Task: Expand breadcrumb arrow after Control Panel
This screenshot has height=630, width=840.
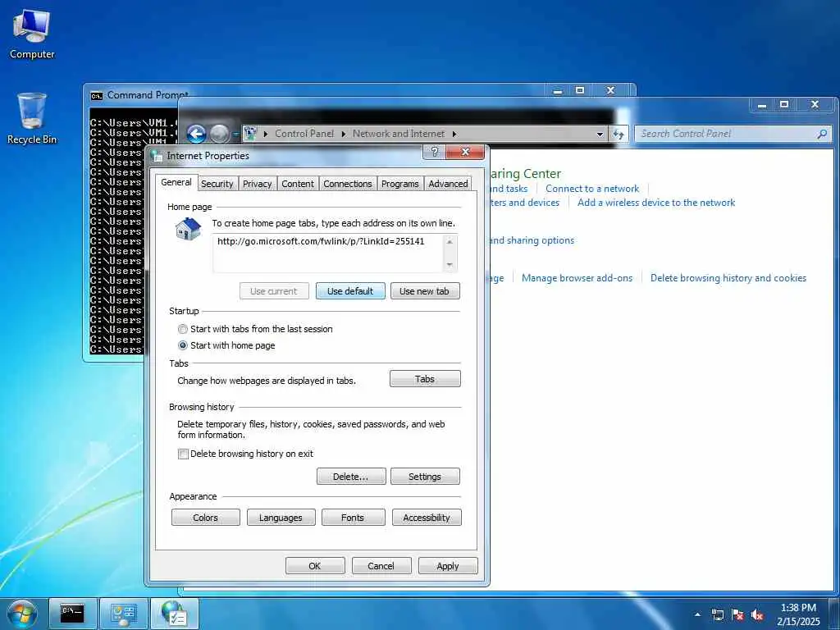Action: 344,134
